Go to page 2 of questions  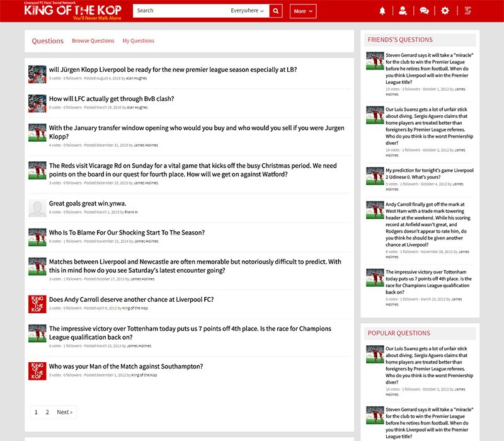coord(47,412)
